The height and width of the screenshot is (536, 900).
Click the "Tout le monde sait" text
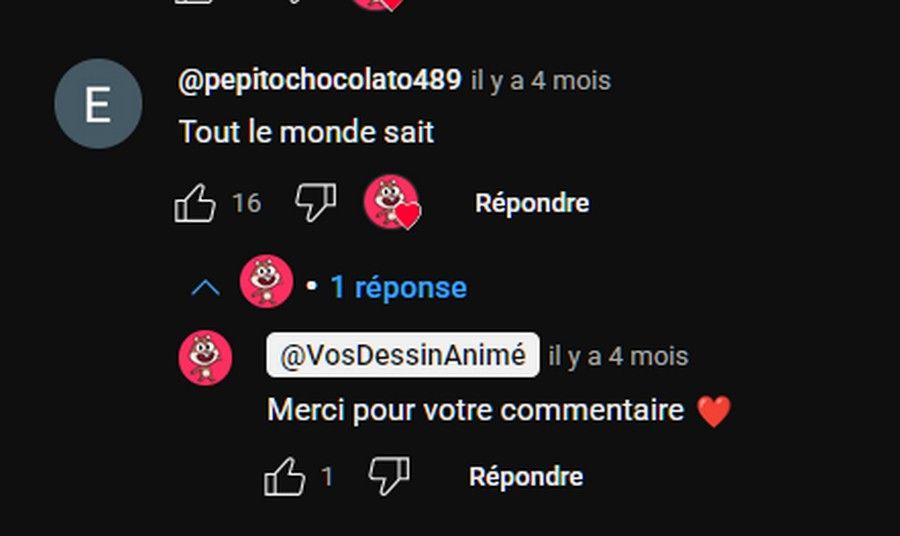[x=307, y=132]
